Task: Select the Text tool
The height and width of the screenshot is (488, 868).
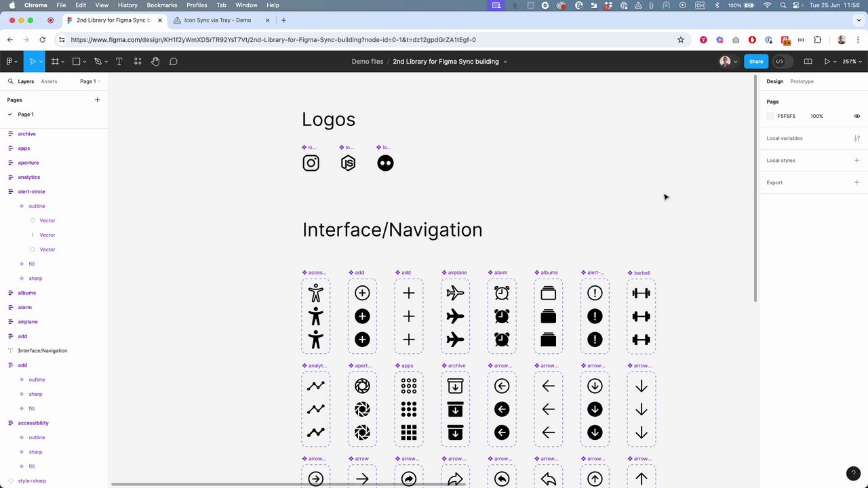Action: click(x=119, y=62)
